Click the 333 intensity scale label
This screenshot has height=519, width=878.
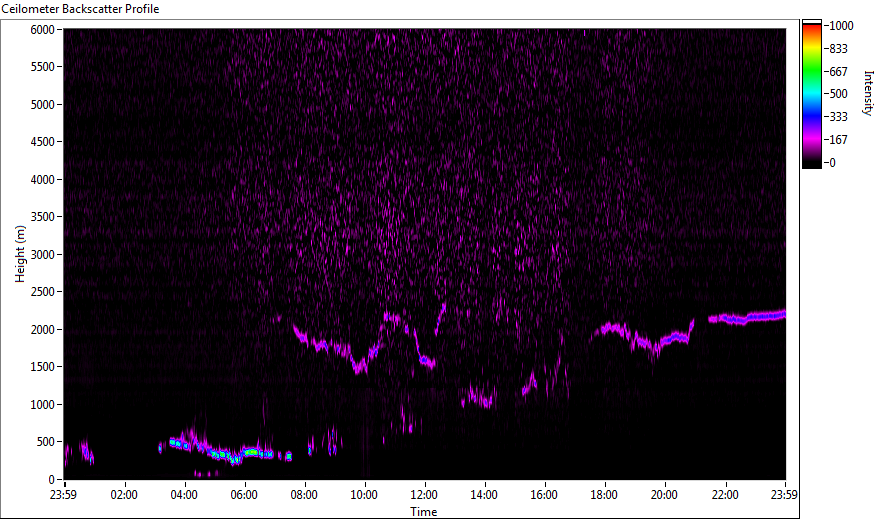point(838,116)
